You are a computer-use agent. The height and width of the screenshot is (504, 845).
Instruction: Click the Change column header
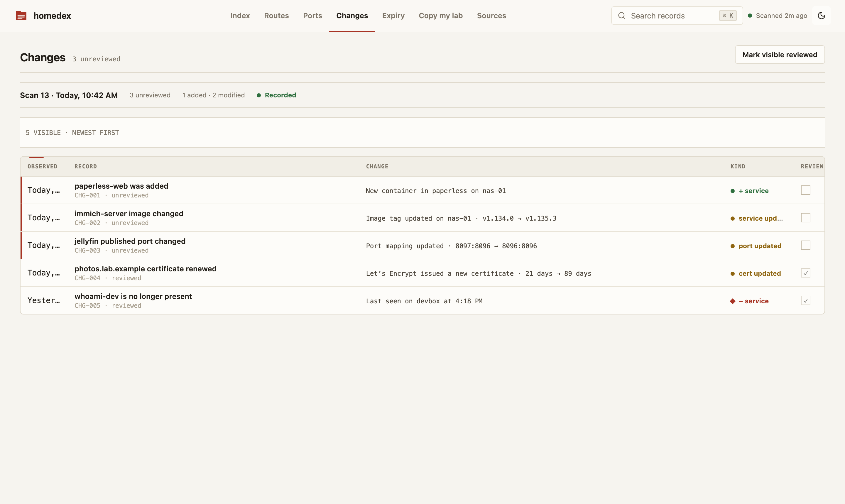377,166
